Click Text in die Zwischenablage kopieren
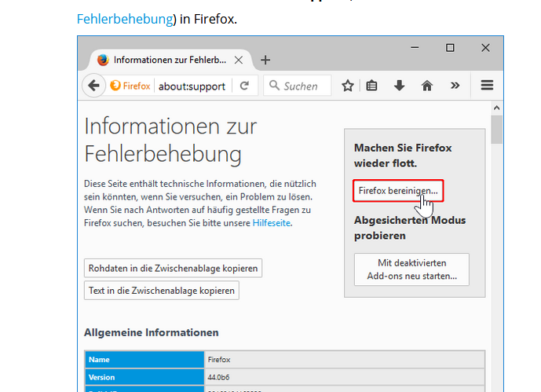Image resolution: width=541 pixels, height=392 pixels. 162,291
